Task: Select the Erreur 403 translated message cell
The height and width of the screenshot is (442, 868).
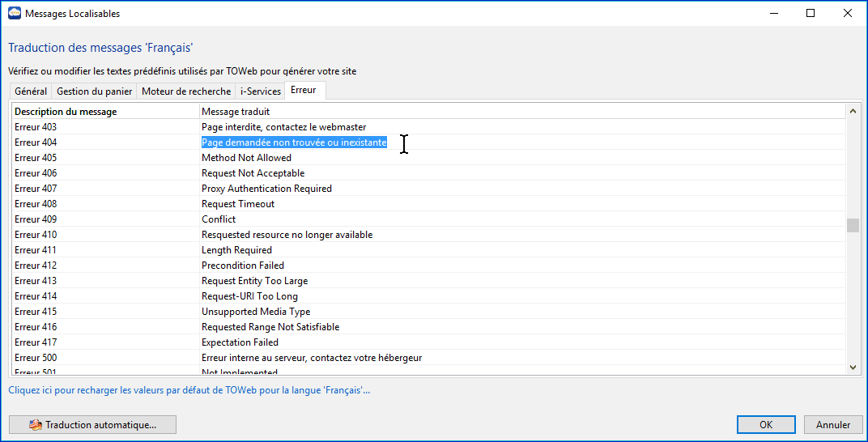Action: pyautogui.click(x=283, y=127)
